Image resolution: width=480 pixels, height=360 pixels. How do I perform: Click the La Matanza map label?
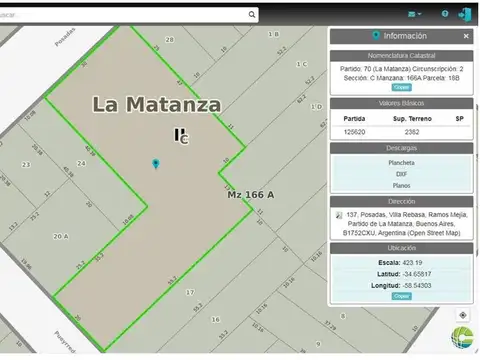pyautogui.click(x=157, y=104)
